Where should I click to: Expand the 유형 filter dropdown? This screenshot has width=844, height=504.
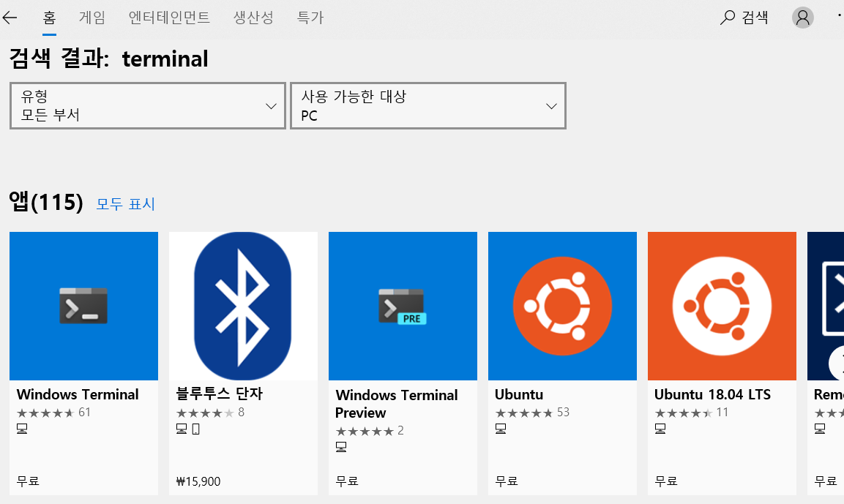[x=147, y=105]
